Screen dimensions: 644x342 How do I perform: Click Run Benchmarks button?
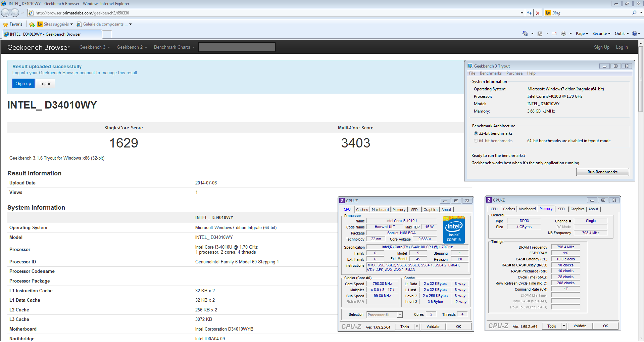(602, 172)
